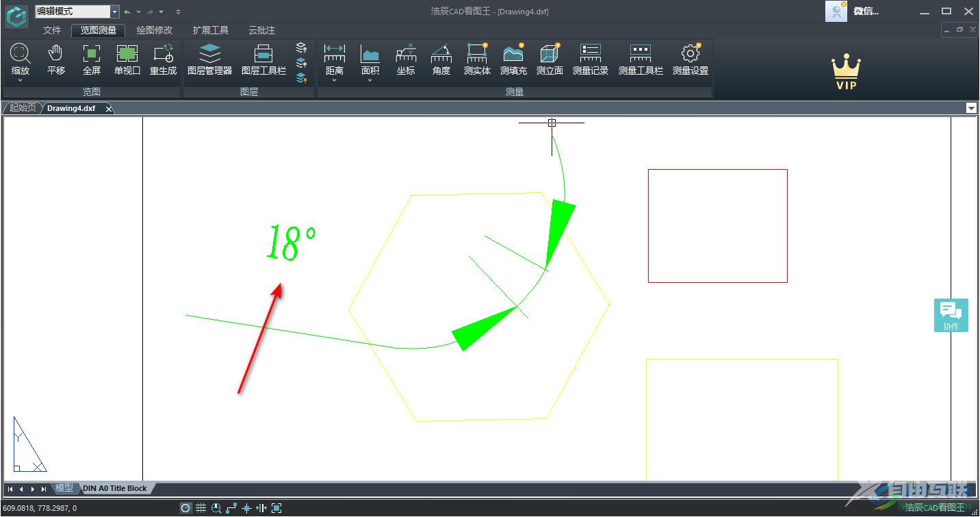Select the DIN A0 Title Block layout tab
The height and width of the screenshot is (517, 980).
pyautogui.click(x=115, y=488)
